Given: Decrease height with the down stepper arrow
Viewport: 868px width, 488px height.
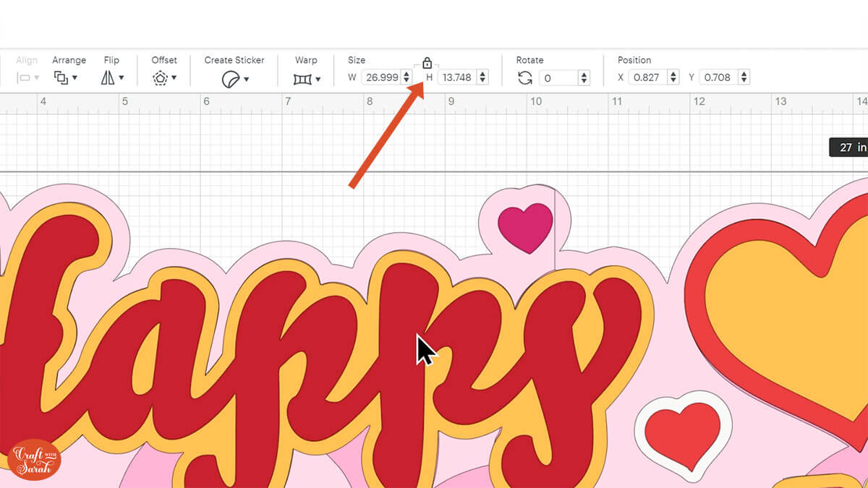Looking at the screenshot, I should click(x=483, y=81).
